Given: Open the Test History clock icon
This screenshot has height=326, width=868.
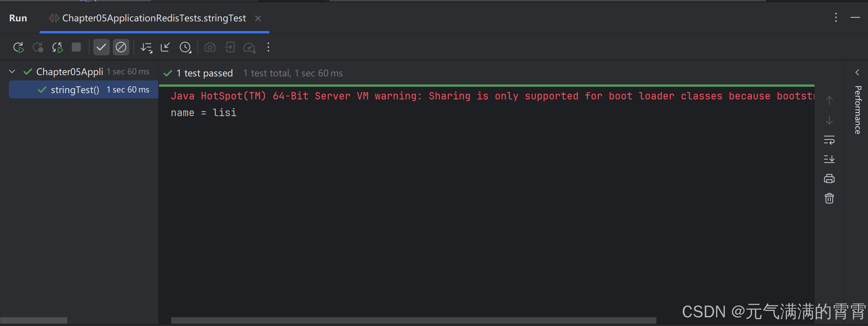Looking at the screenshot, I should coord(186,47).
